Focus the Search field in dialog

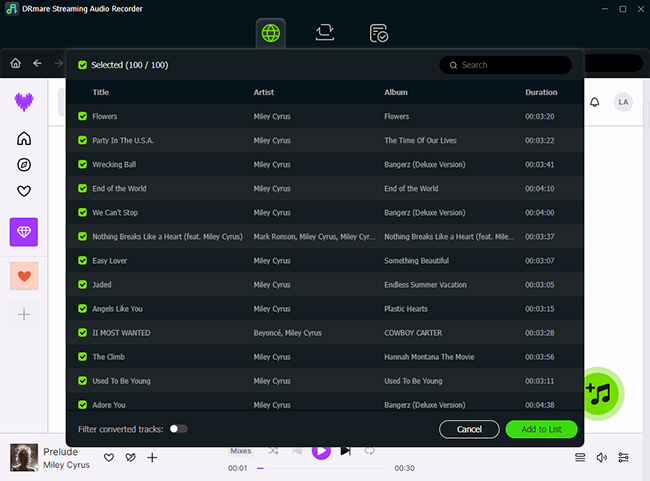(505, 65)
